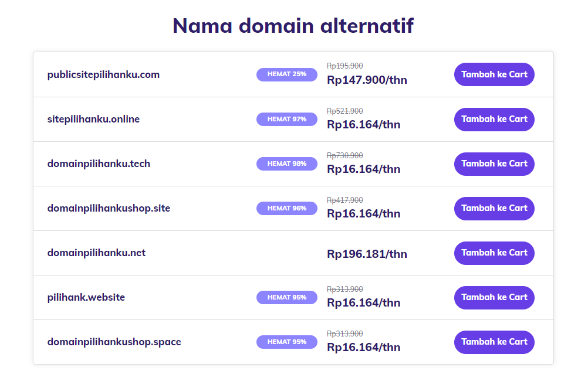Select the pilihank.website domain name

pos(86,297)
